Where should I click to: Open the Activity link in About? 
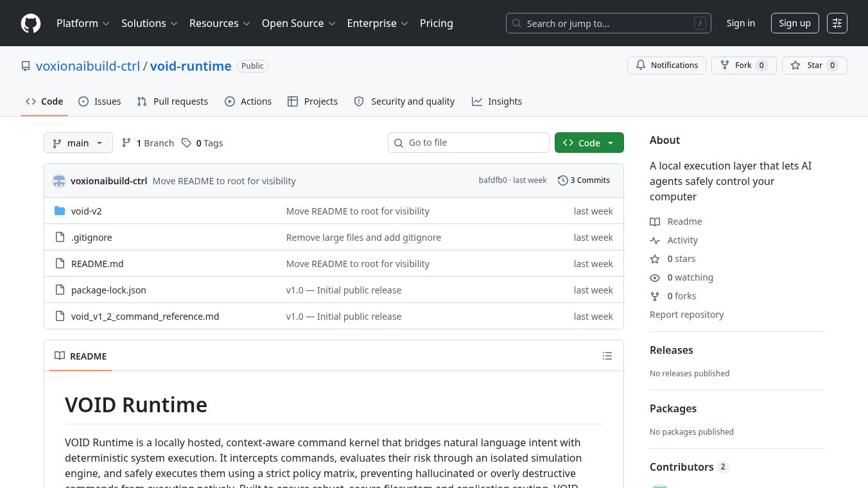click(x=682, y=240)
